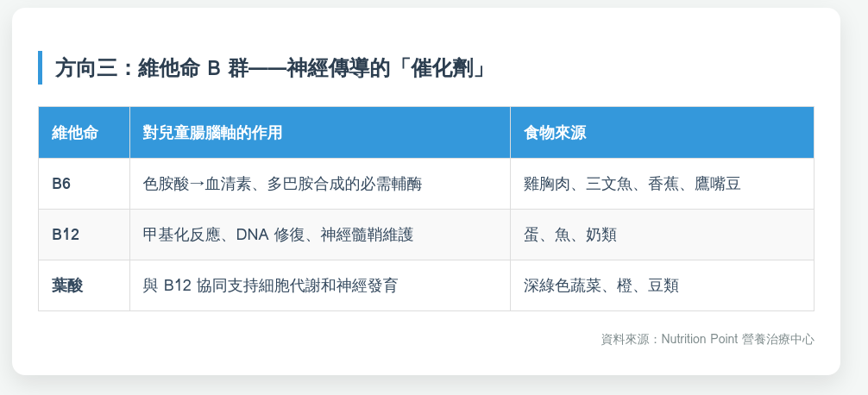Select the 維他命 column header
Screen dimensions: 868x395
pos(75,133)
